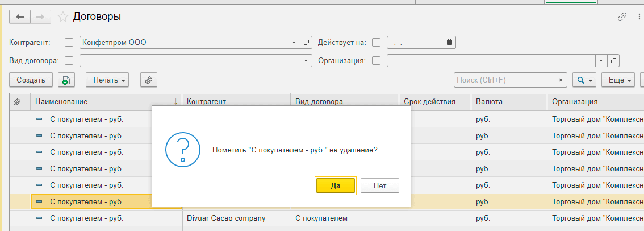The height and width of the screenshot is (231, 644).
Task: Decline with the Нет button
Action: pyautogui.click(x=380, y=185)
